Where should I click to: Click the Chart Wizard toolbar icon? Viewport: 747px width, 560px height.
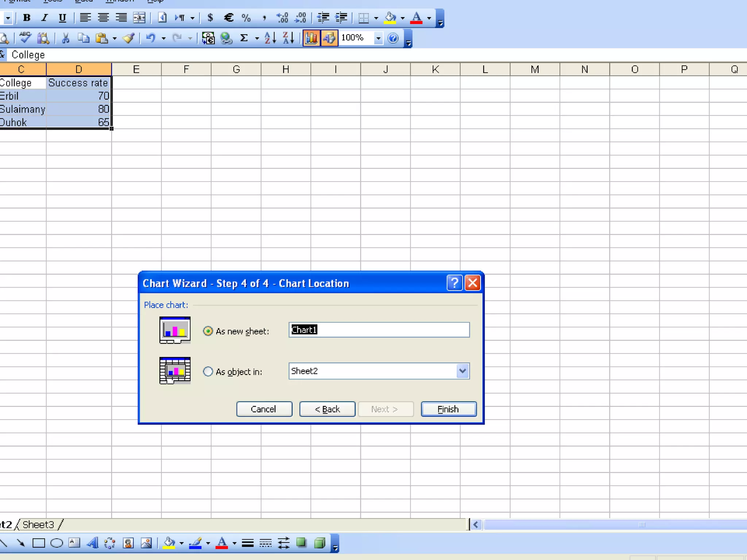tap(311, 38)
